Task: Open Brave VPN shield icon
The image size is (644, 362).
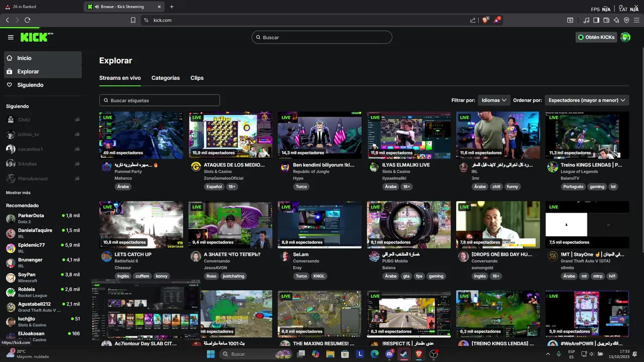Action: (x=626, y=20)
